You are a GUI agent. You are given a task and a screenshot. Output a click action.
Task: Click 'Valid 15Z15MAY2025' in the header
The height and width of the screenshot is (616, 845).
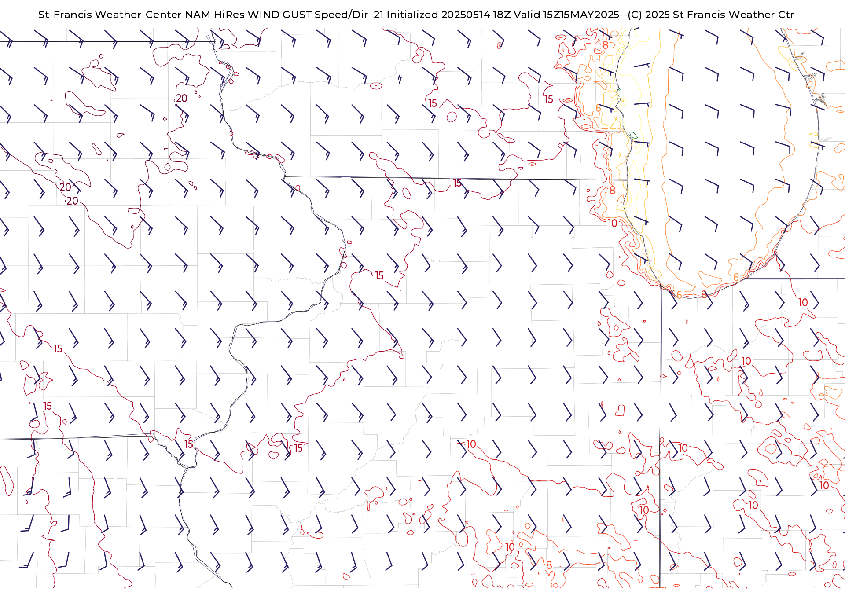[x=567, y=15]
